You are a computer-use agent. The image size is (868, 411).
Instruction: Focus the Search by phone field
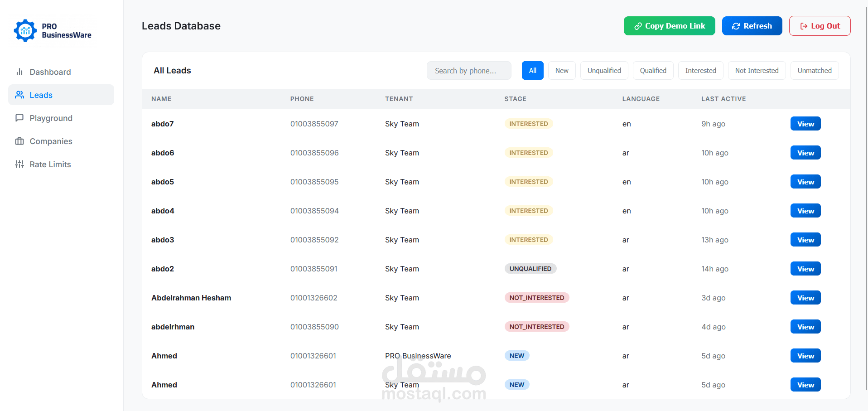[x=469, y=70]
